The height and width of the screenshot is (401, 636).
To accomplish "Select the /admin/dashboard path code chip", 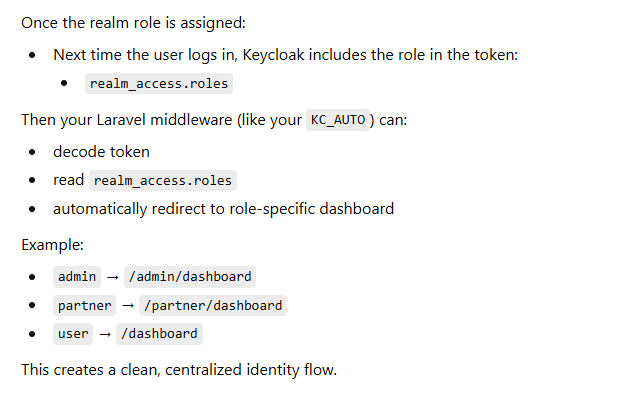I will [x=189, y=276].
